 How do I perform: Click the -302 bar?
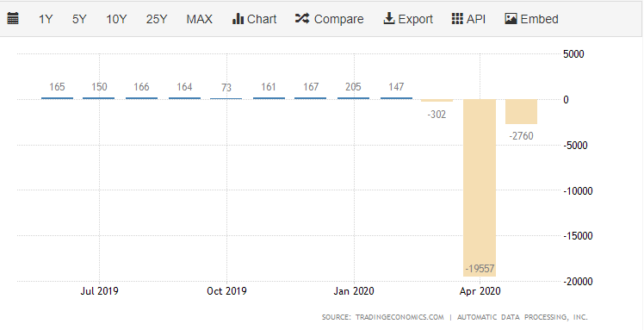pos(437,101)
